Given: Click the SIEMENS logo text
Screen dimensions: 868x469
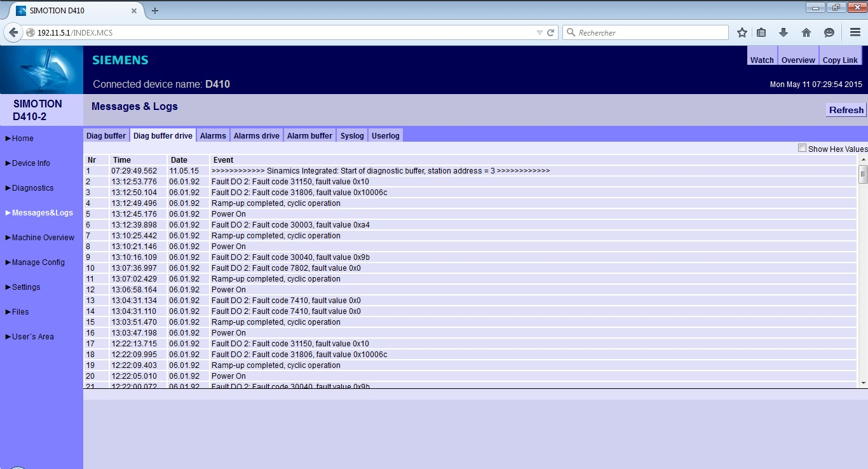Looking at the screenshot, I should click(120, 60).
